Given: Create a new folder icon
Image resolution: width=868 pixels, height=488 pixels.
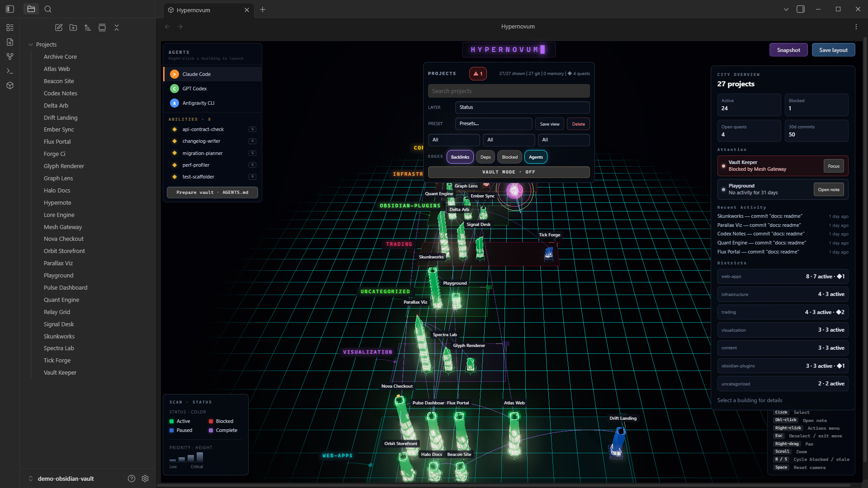Looking at the screenshot, I should [x=73, y=28].
